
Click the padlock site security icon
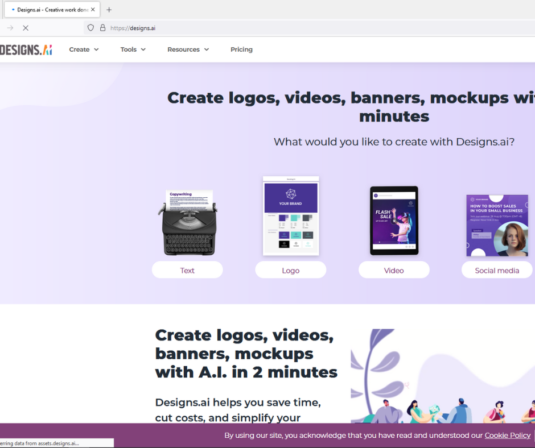click(102, 28)
